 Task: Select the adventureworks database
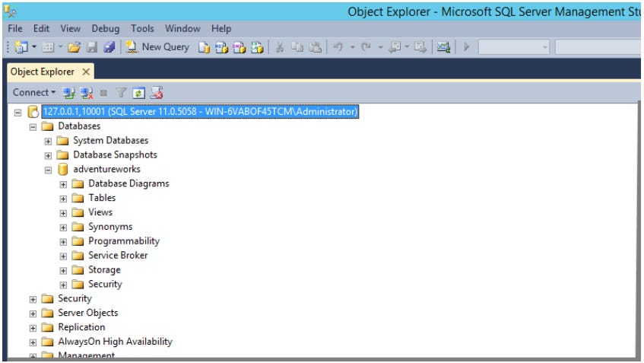(x=106, y=169)
